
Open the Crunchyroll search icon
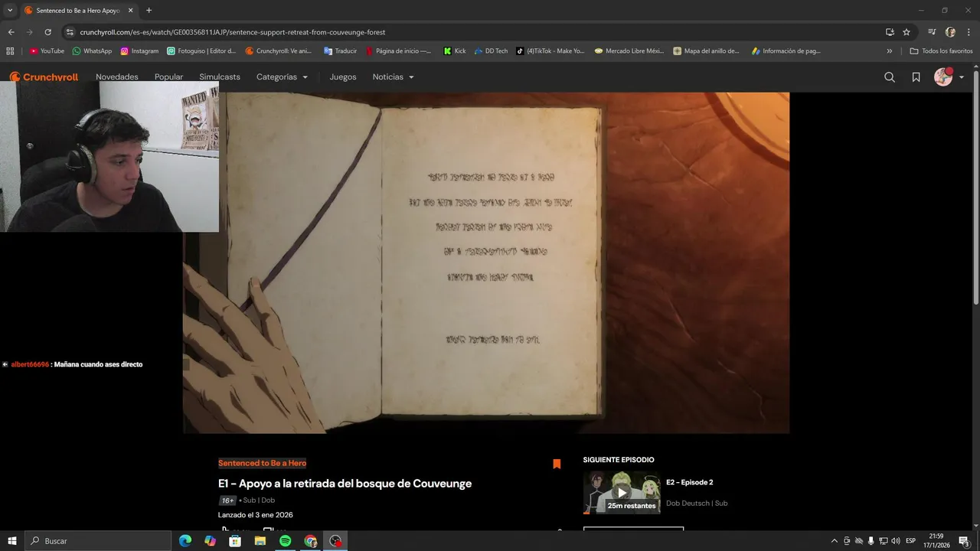coord(890,77)
